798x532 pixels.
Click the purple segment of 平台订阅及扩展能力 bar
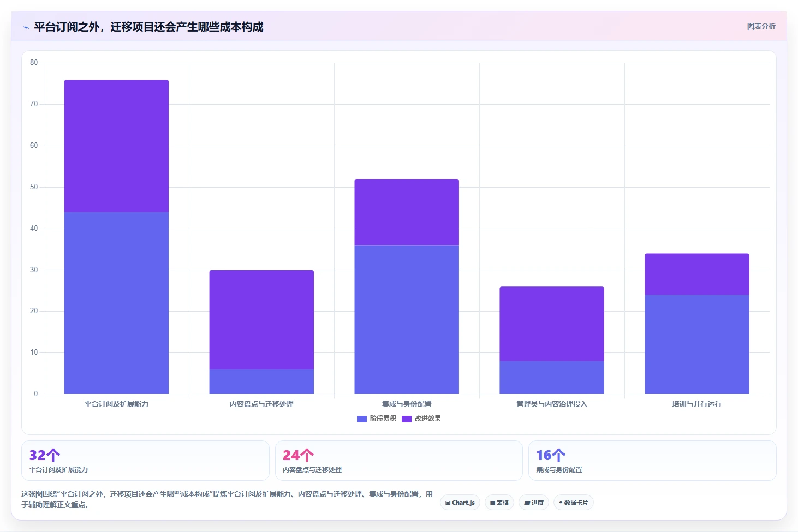tap(116, 146)
